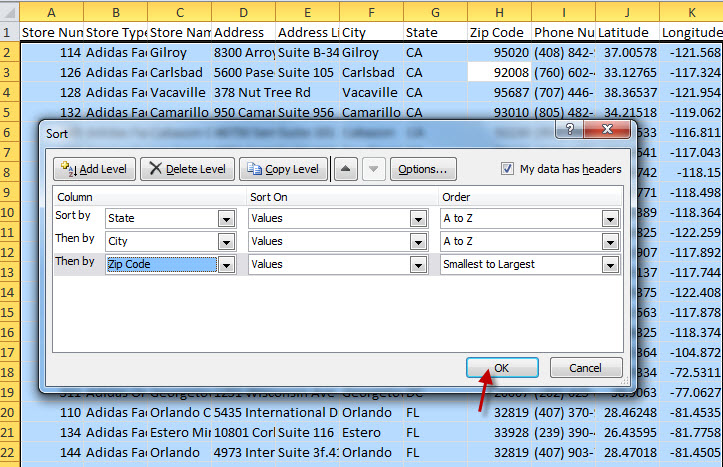723x467 pixels.
Task: Click the Longitude header cell
Action: (691, 32)
